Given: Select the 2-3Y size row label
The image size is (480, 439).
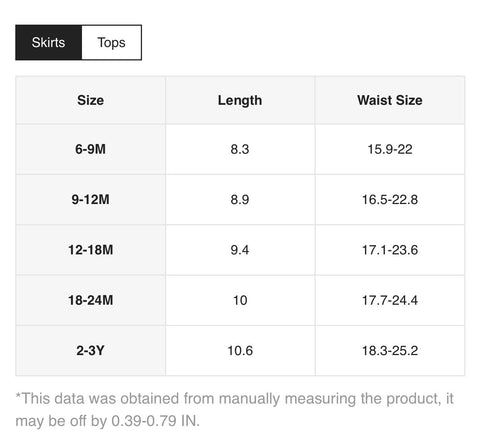Looking at the screenshot, I should click(x=90, y=350).
